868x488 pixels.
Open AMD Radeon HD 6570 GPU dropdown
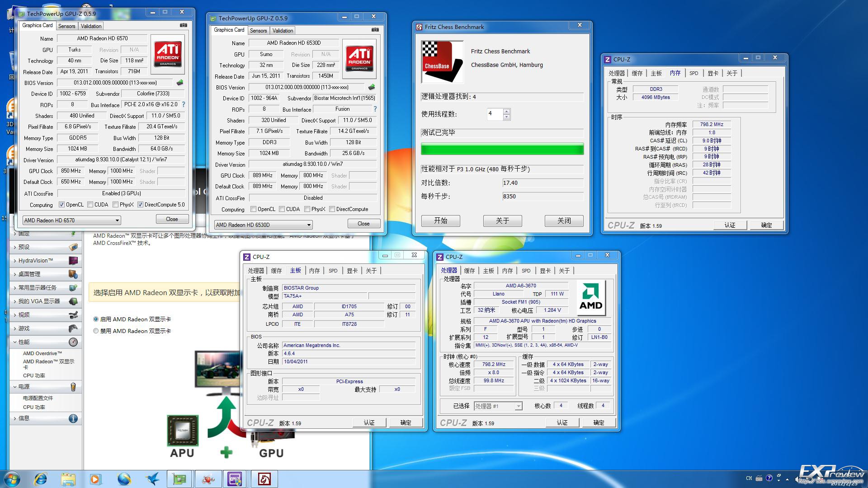tap(72, 221)
